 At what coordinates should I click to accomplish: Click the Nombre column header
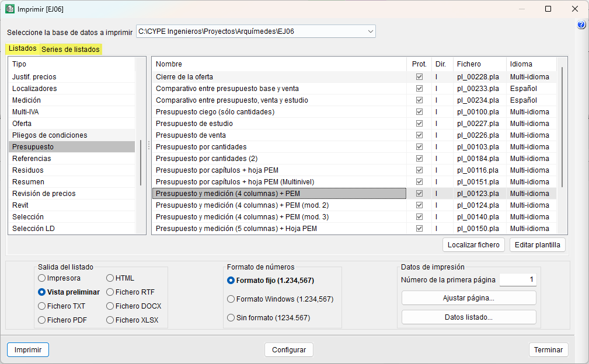(279, 64)
